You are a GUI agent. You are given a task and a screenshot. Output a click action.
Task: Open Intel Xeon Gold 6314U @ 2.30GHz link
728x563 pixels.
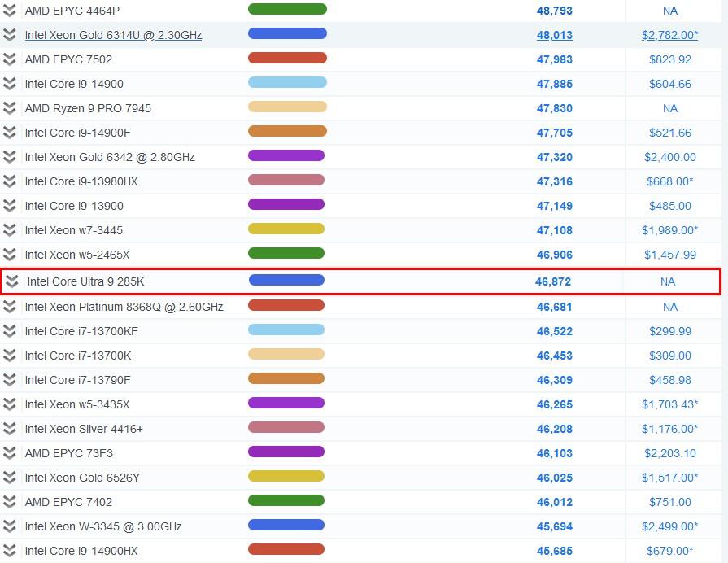click(113, 35)
